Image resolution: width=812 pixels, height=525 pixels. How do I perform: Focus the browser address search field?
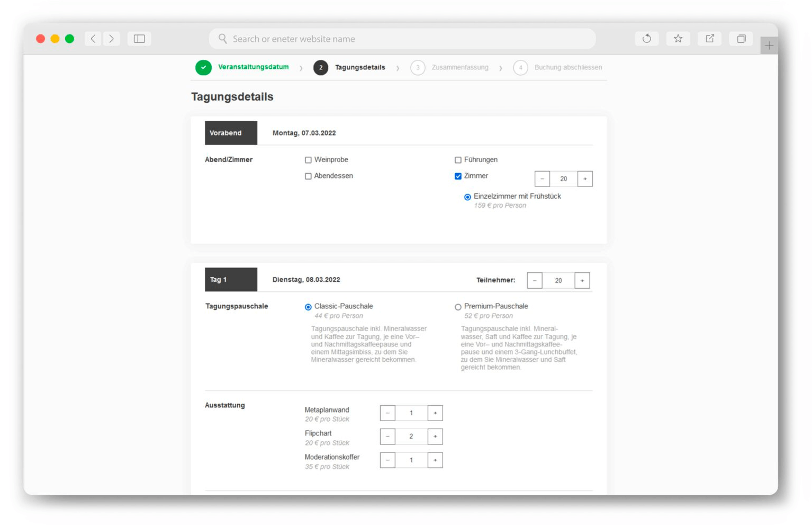point(402,39)
